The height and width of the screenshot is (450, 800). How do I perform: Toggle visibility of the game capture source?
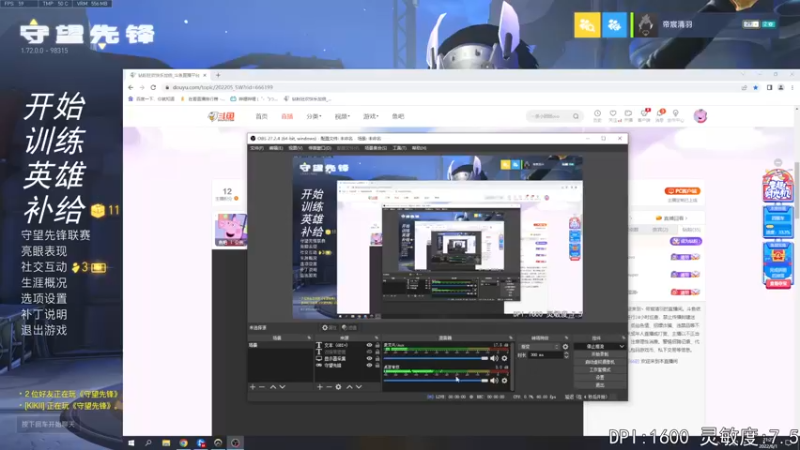[369, 365]
